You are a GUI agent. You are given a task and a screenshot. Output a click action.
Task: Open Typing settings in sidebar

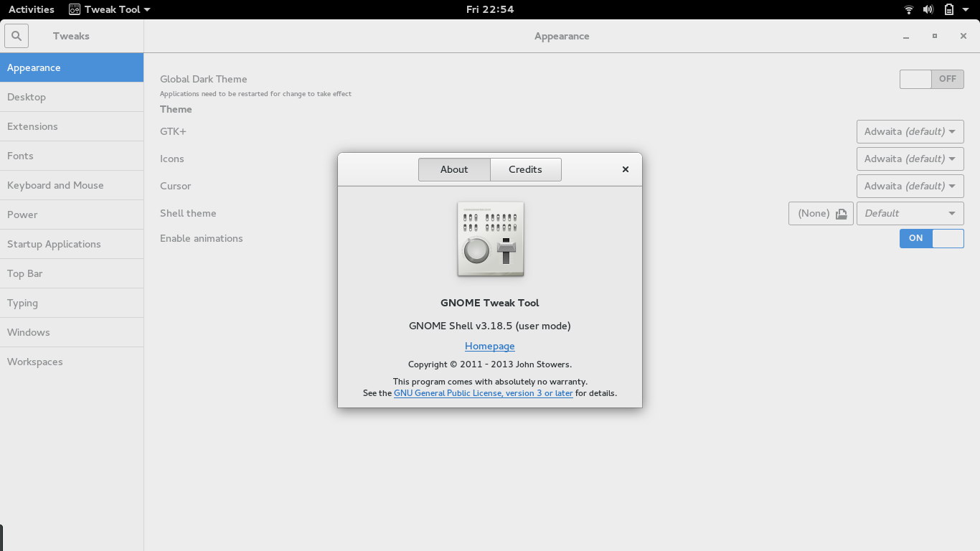click(72, 303)
